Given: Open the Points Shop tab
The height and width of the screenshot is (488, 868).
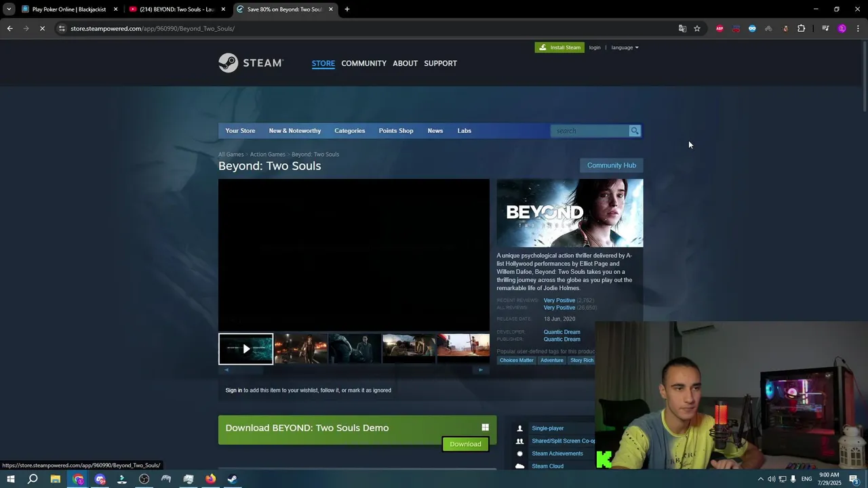Looking at the screenshot, I should pos(396,131).
